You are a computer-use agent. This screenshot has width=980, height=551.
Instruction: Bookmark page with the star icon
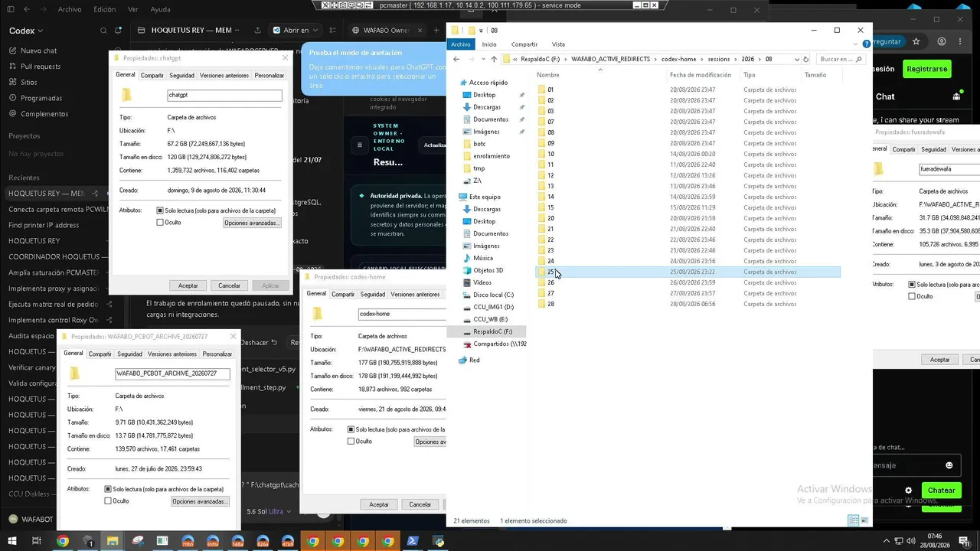pyautogui.click(x=916, y=41)
